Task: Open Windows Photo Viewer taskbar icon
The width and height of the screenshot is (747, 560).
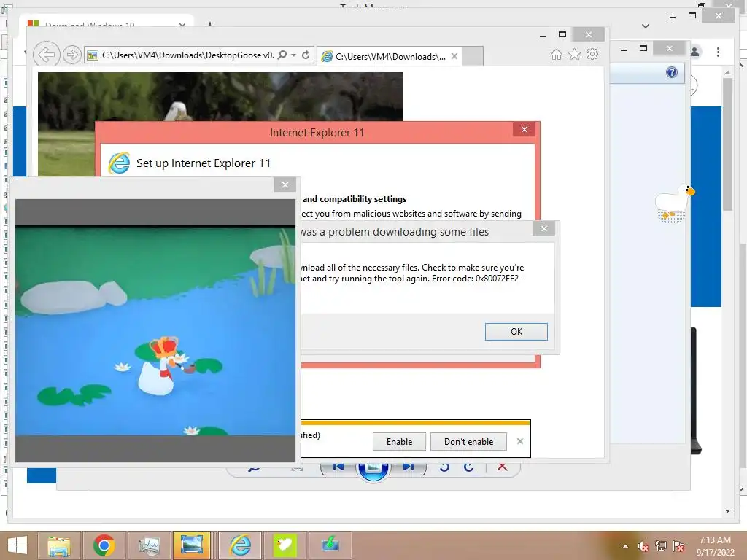Action: [192, 545]
